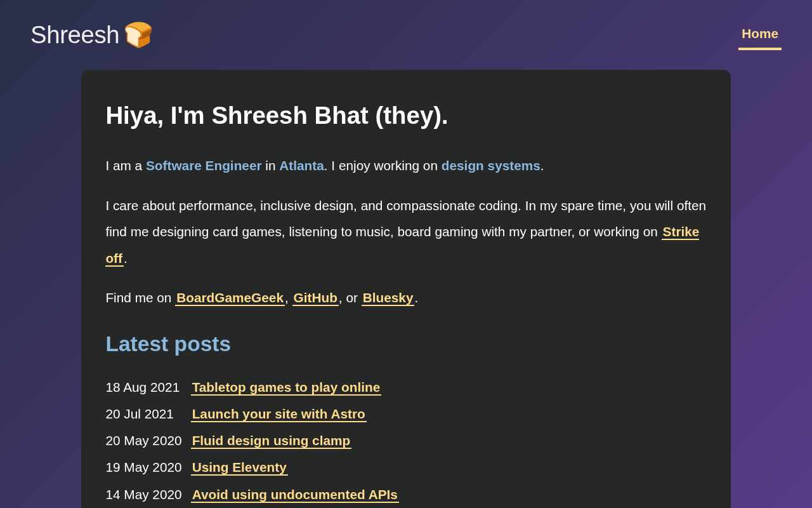Open the Strike off link

click(680, 232)
